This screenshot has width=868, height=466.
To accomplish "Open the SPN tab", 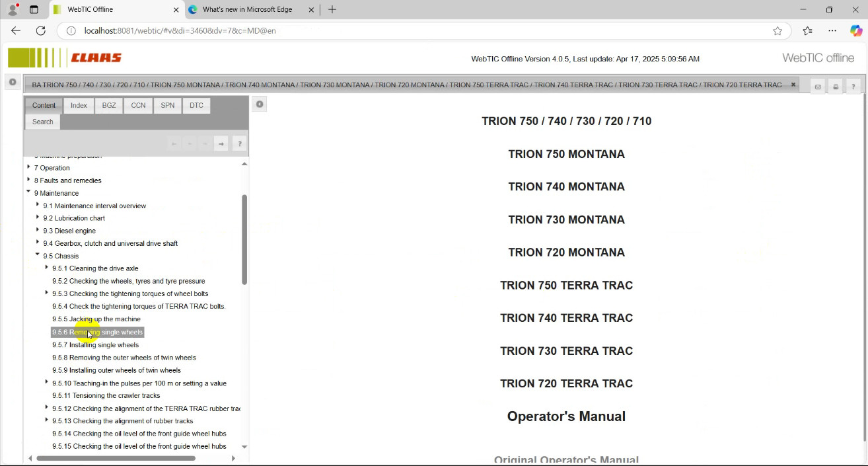I will (x=168, y=106).
